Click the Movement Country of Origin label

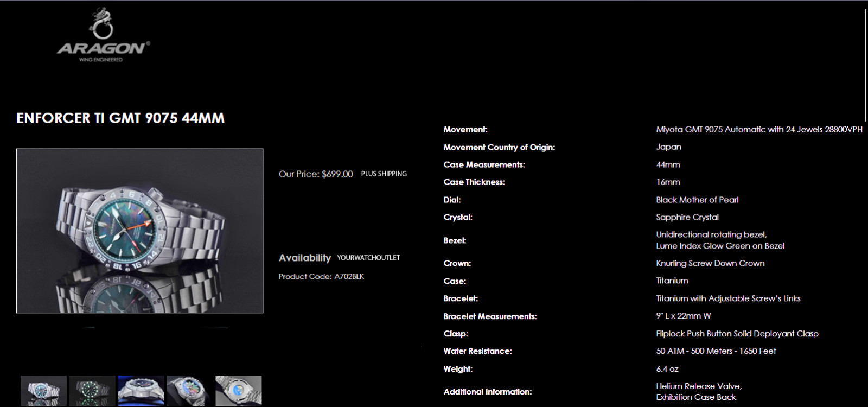coord(499,148)
